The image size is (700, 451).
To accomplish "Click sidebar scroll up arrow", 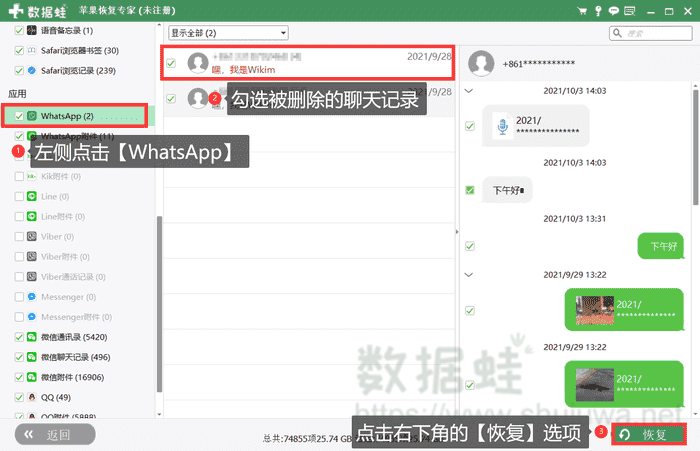I will (159, 26).
